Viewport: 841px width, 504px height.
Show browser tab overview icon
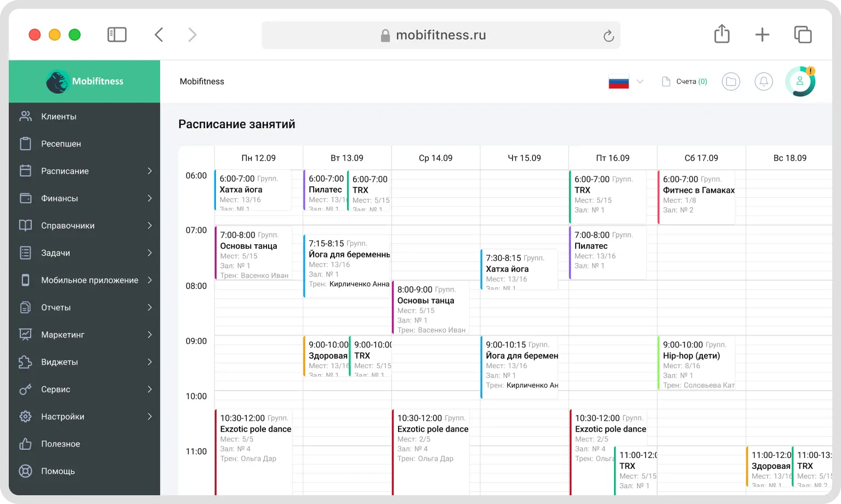coord(803,35)
